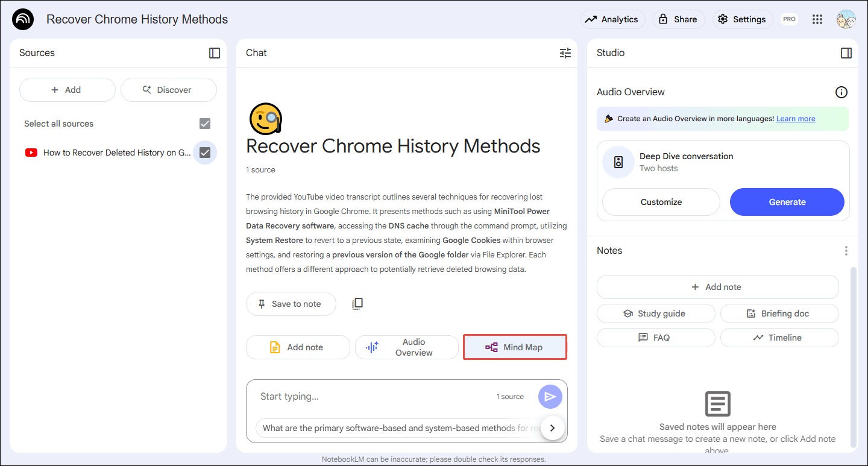Create a Briefing doc
Image resolution: width=868 pixels, height=466 pixels.
click(779, 313)
